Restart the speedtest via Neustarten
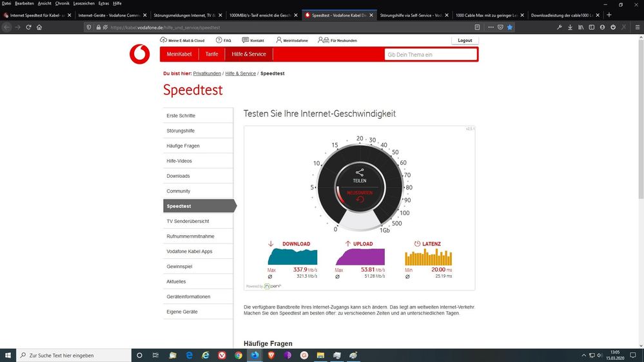644x362 pixels. tap(360, 196)
